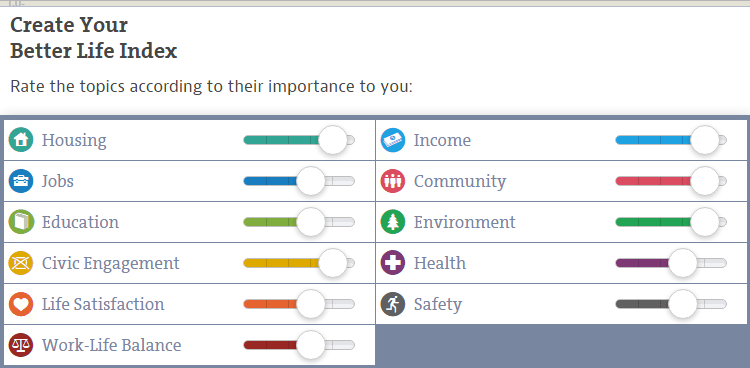Select the green Environment tree icon
Viewport: 750px width, 368px height.
(393, 222)
